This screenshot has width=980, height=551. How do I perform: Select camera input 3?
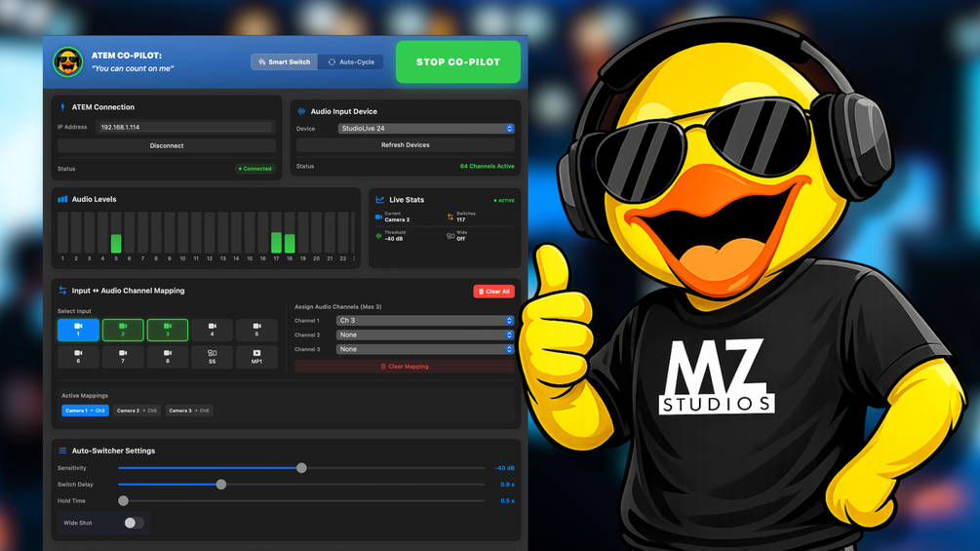(x=168, y=330)
